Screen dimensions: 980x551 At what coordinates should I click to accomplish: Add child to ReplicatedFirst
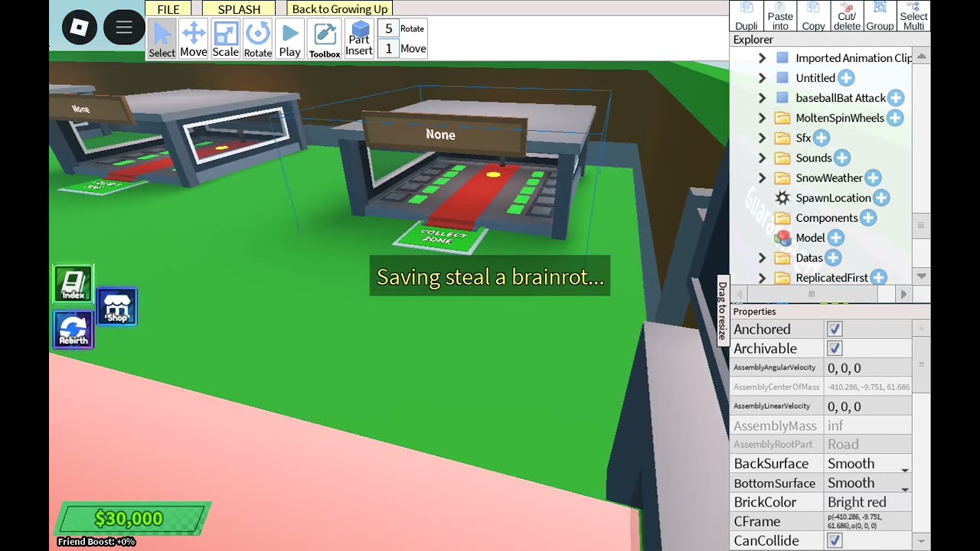coord(878,278)
